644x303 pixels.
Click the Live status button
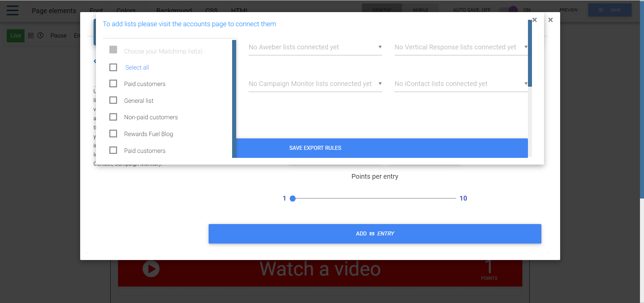point(16,36)
